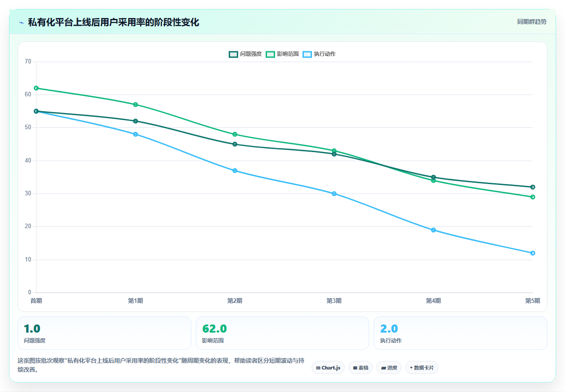Click 影响范围 data point at 第1期 (57)
565x392 pixels.
tap(136, 104)
